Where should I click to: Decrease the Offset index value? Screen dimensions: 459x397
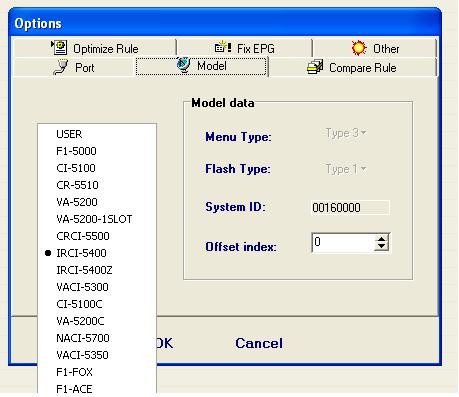click(381, 247)
